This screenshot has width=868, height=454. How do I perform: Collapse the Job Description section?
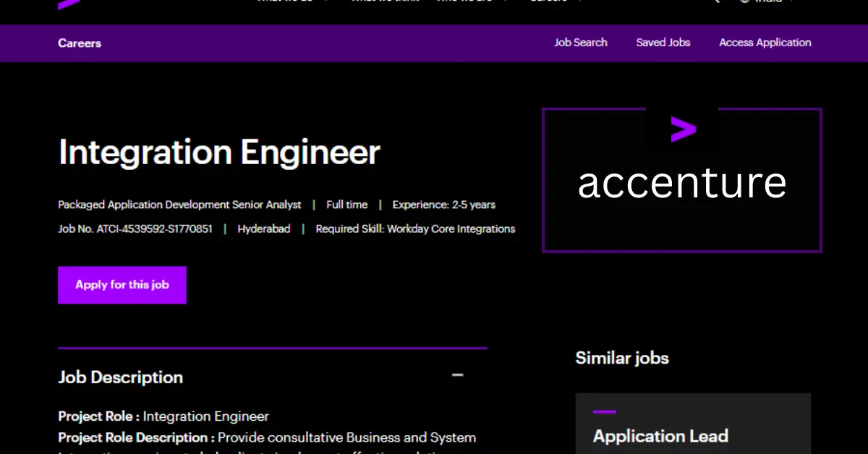point(457,375)
